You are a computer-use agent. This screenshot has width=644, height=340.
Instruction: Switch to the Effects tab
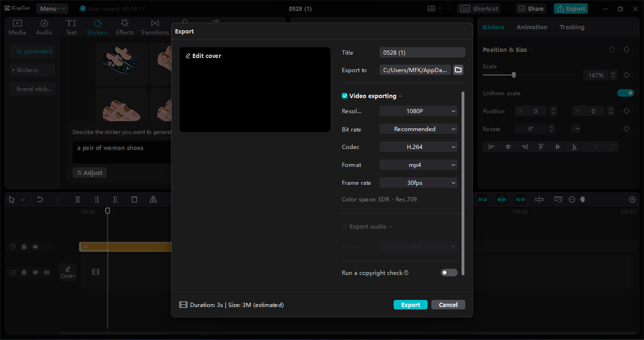125,27
